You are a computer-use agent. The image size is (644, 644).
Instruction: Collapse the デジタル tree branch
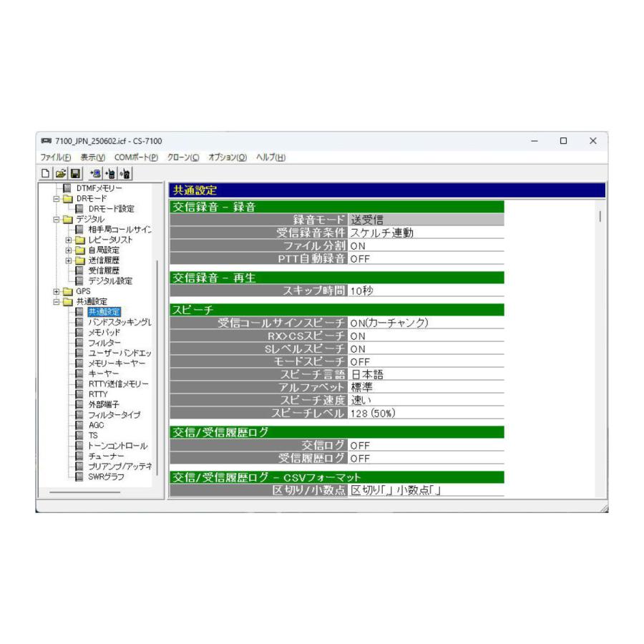pyautogui.click(x=56, y=220)
